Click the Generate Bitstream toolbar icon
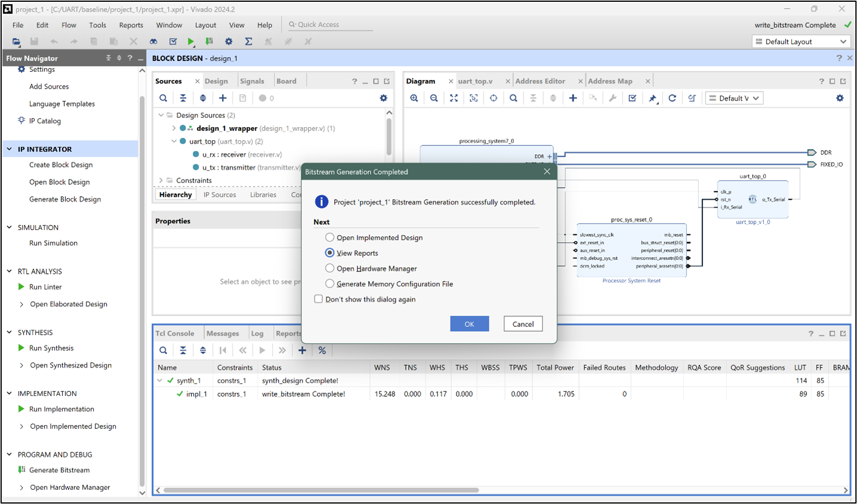This screenshot has width=857, height=504. click(x=208, y=41)
